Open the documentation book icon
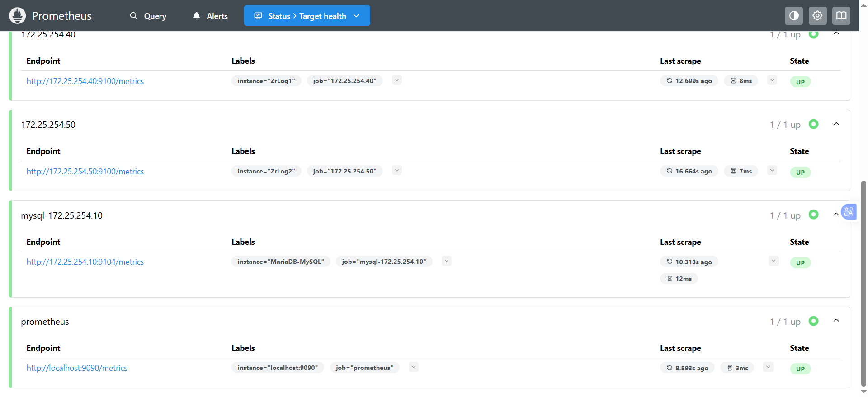This screenshot has height=397, width=868. tap(841, 16)
